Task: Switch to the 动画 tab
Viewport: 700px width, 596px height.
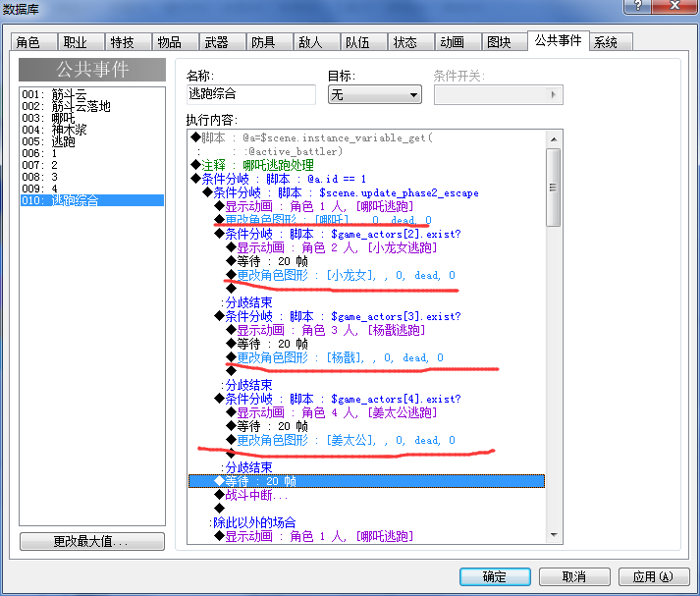Action: pos(458,42)
